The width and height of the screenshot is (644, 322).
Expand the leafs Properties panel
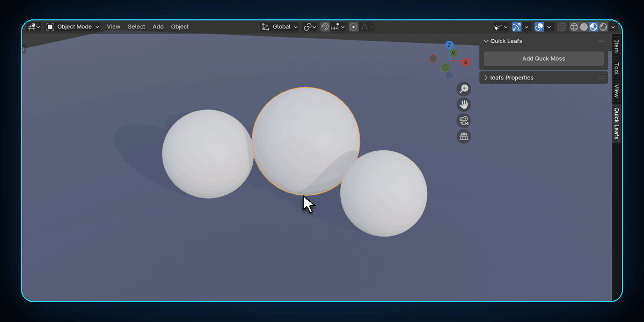point(486,78)
